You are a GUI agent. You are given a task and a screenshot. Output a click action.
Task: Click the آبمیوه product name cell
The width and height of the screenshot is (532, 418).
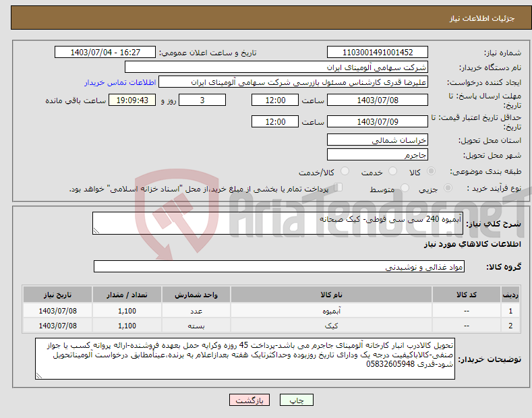(x=332, y=310)
